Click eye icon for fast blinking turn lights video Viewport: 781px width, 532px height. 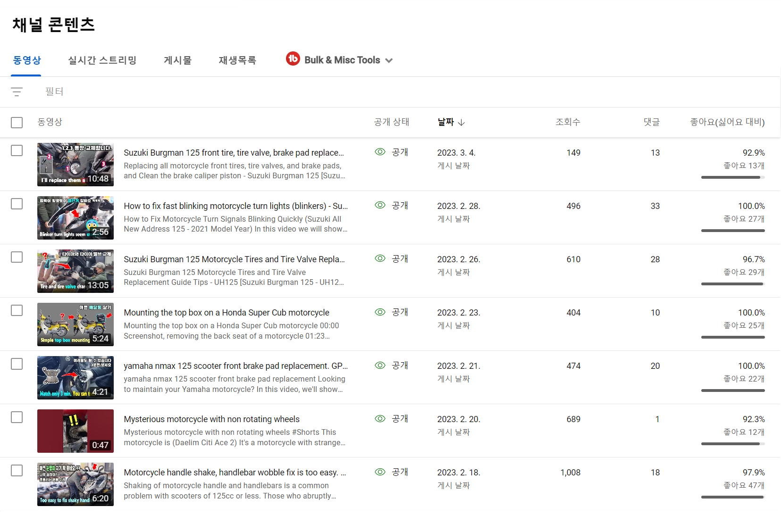tap(380, 205)
